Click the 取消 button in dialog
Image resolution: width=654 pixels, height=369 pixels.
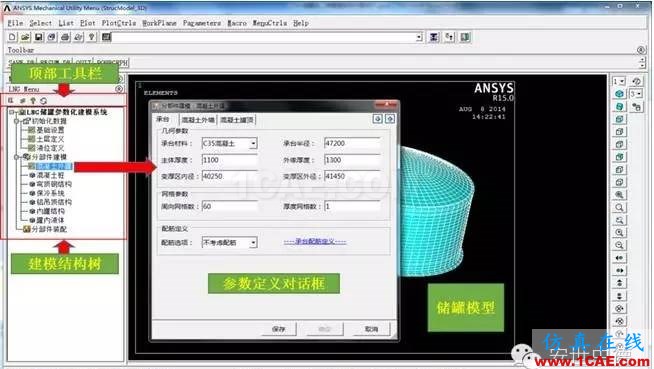coord(371,329)
